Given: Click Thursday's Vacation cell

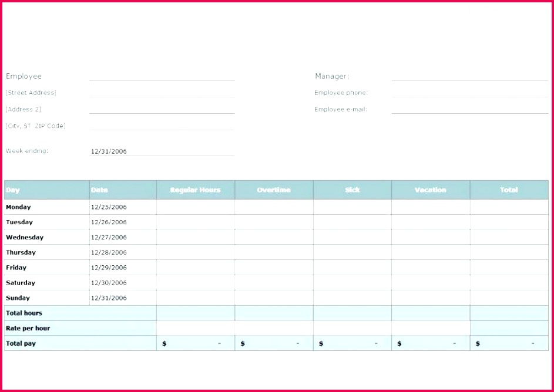Looking at the screenshot, I should click(431, 253).
